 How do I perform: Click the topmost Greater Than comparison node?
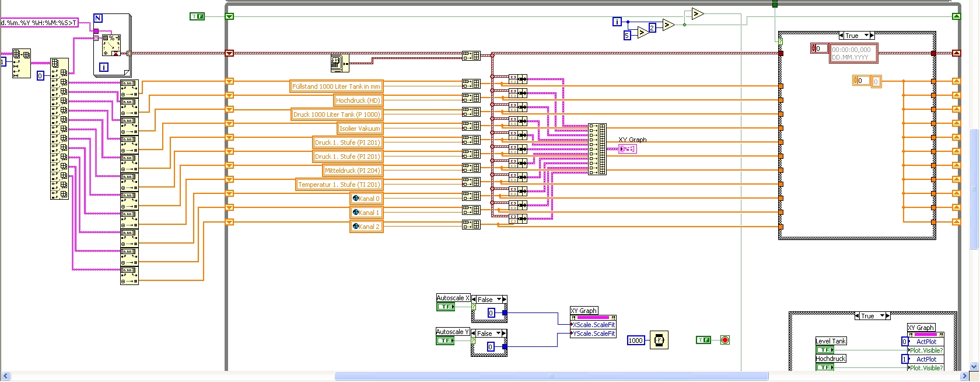pos(697,13)
